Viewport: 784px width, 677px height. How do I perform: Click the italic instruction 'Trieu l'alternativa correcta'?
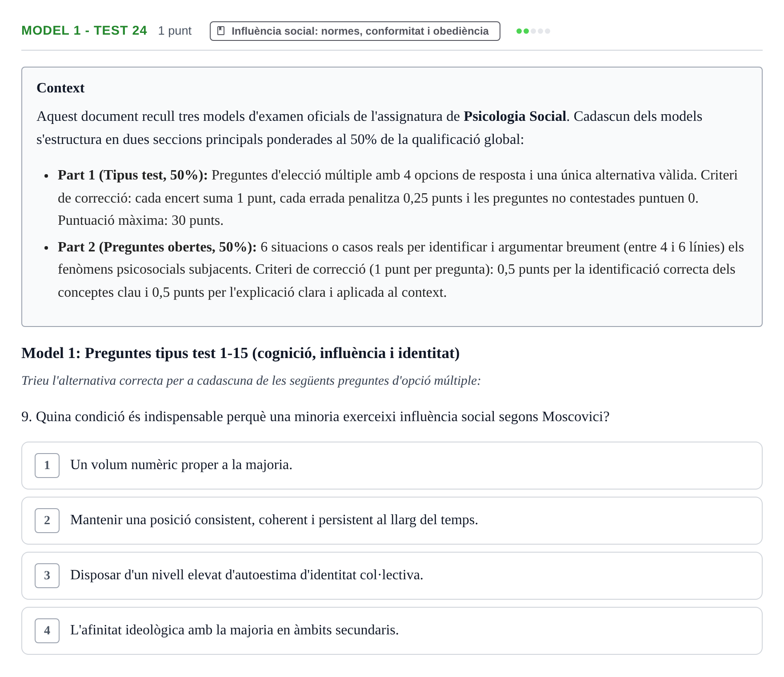251,381
